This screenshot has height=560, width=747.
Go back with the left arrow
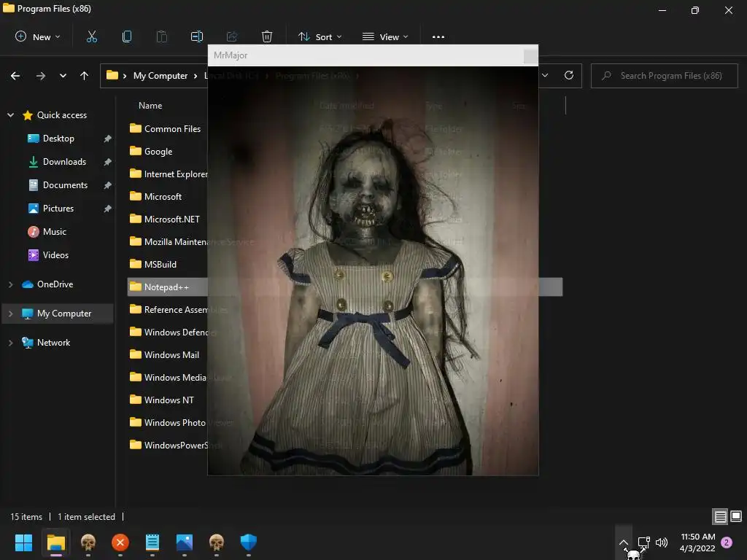pyautogui.click(x=15, y=76)
